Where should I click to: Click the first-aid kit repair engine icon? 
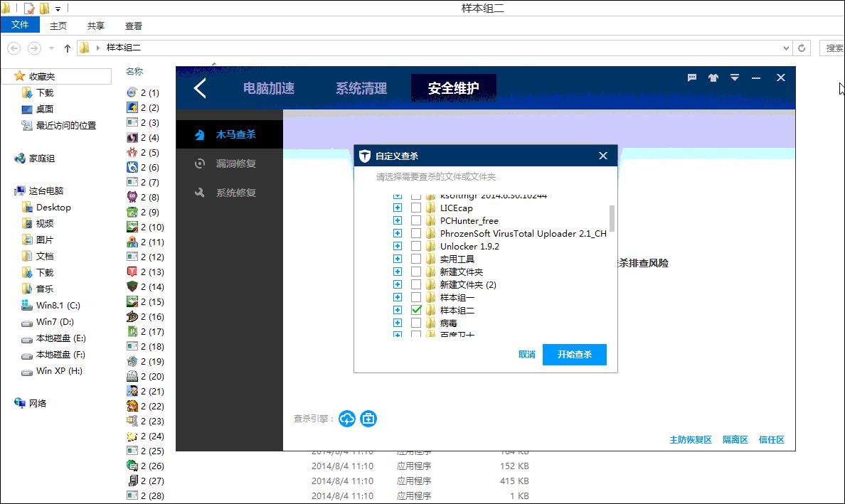coord(368,419)
